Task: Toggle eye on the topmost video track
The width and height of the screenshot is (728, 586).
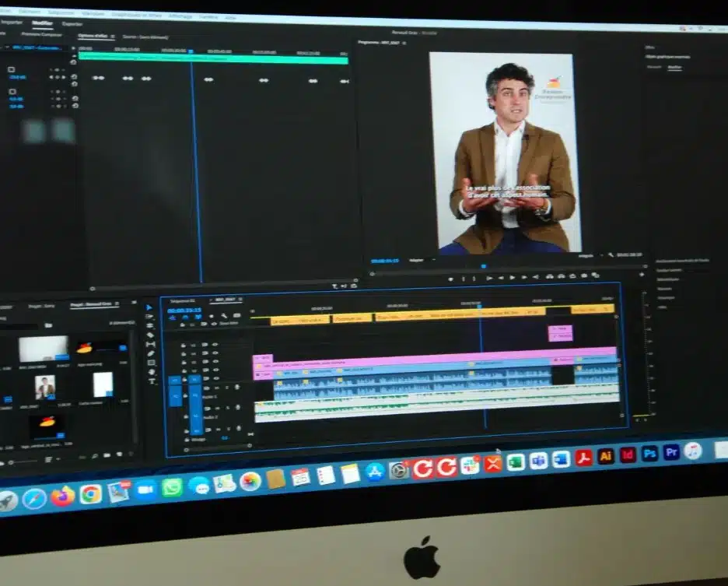Action: click(x=215, y=345)
